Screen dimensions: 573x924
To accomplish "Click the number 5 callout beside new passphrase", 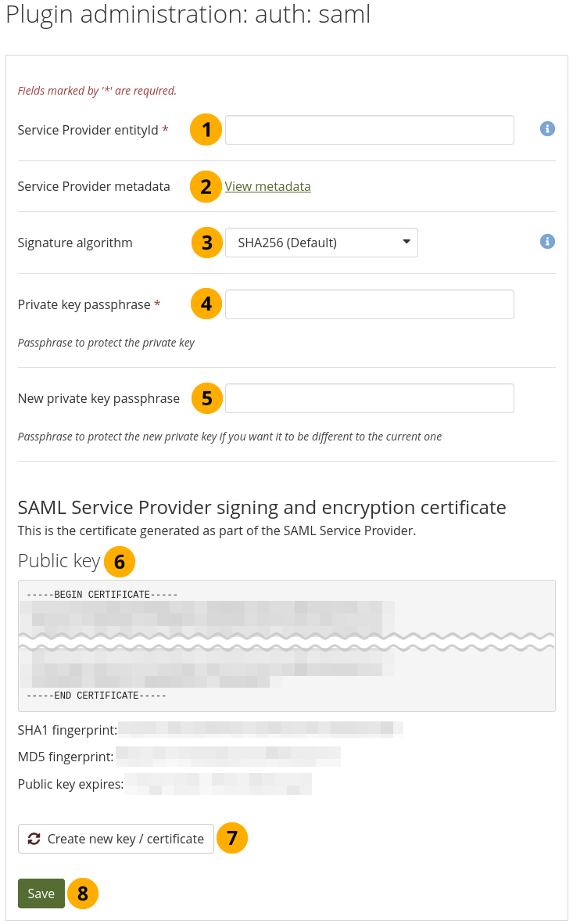I will coord(206,398).
